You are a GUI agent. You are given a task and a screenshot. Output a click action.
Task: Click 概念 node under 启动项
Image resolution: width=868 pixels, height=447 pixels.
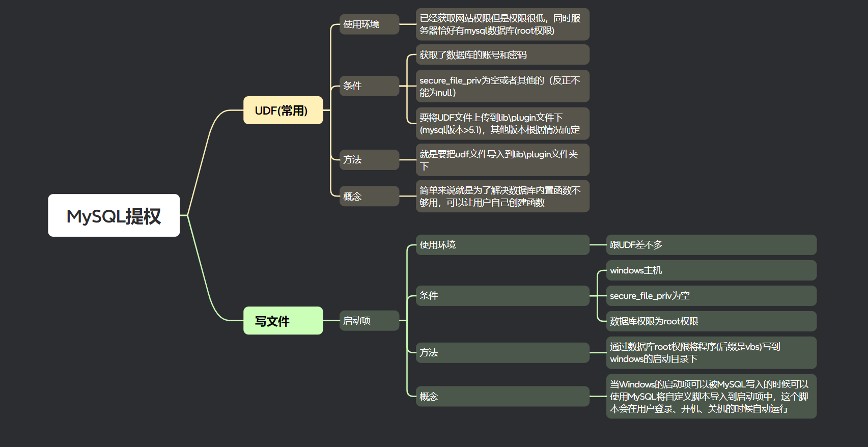click(502, 396)
